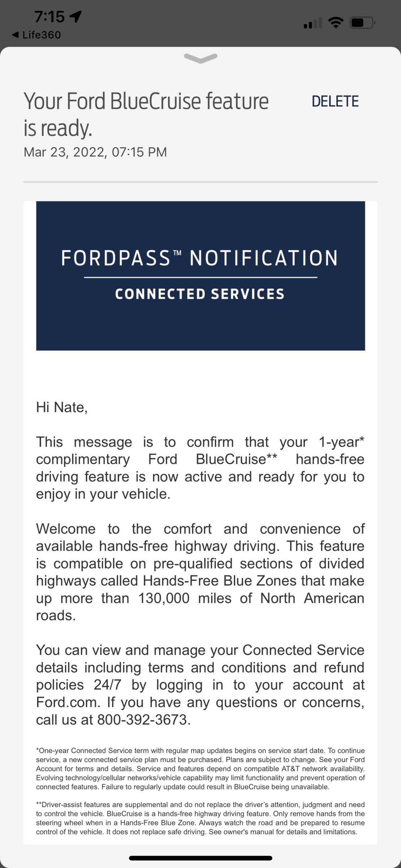This screenshot has height=868, width=401.
Task: Tap the Hands-Free Blue Zones paragraph
Action: pos(200,572)
